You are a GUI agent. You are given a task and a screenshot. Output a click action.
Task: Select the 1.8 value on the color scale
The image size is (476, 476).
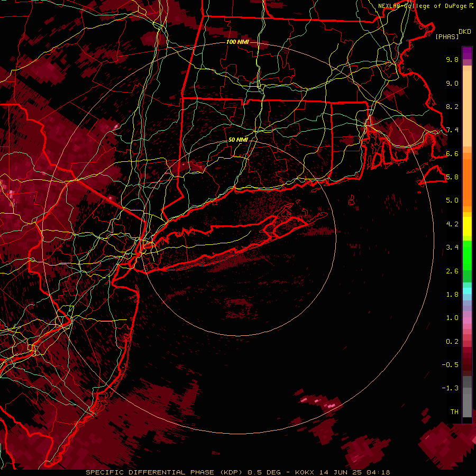point(452,295)
